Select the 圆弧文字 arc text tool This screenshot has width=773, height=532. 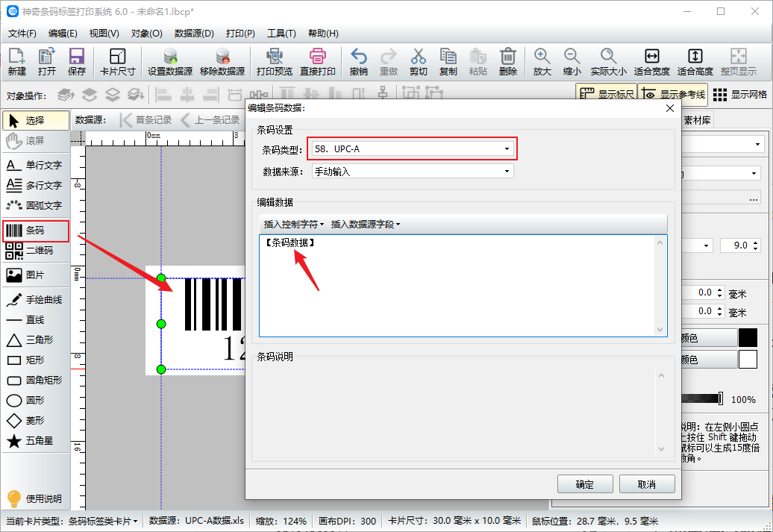tap(36, 206)
